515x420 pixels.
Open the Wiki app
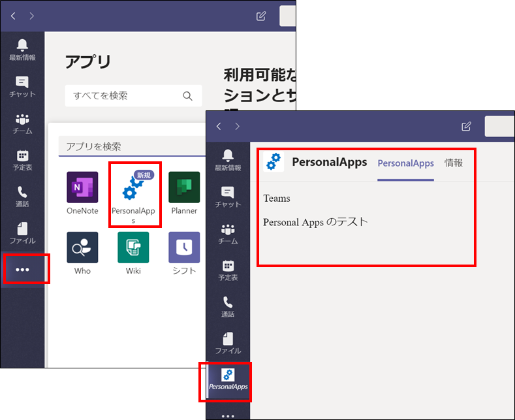[133, 253]
